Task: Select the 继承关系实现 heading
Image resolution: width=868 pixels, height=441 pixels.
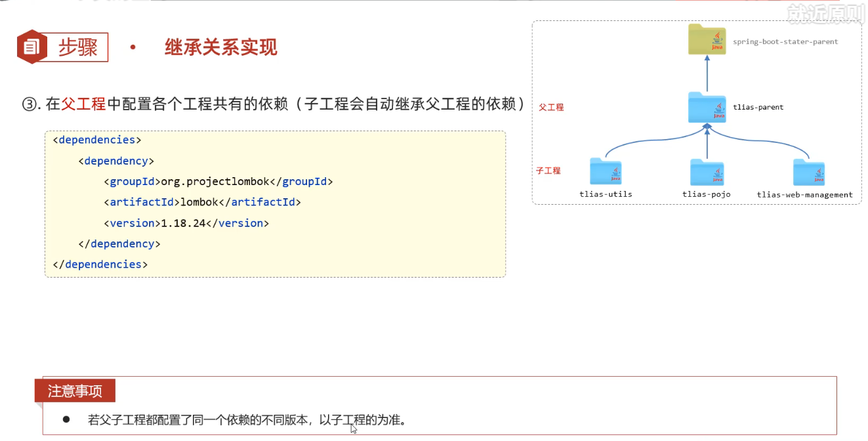Action: (220, 47)
